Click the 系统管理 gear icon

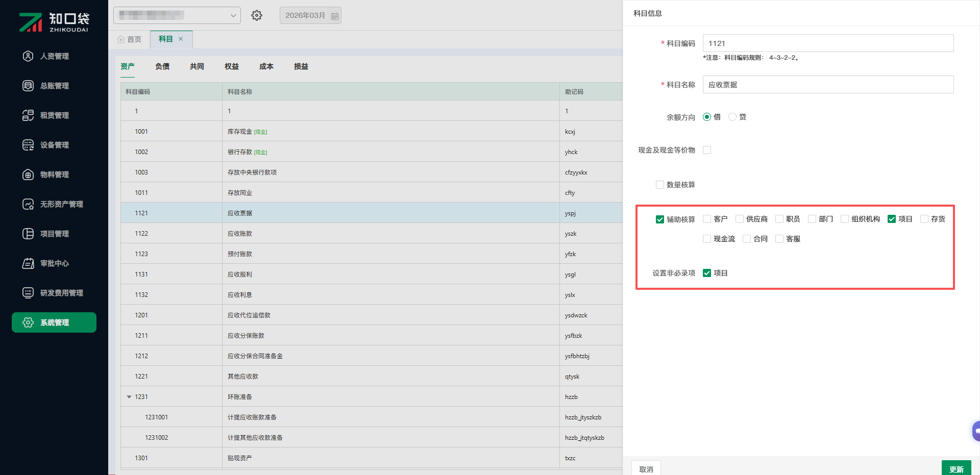point(28,322)
